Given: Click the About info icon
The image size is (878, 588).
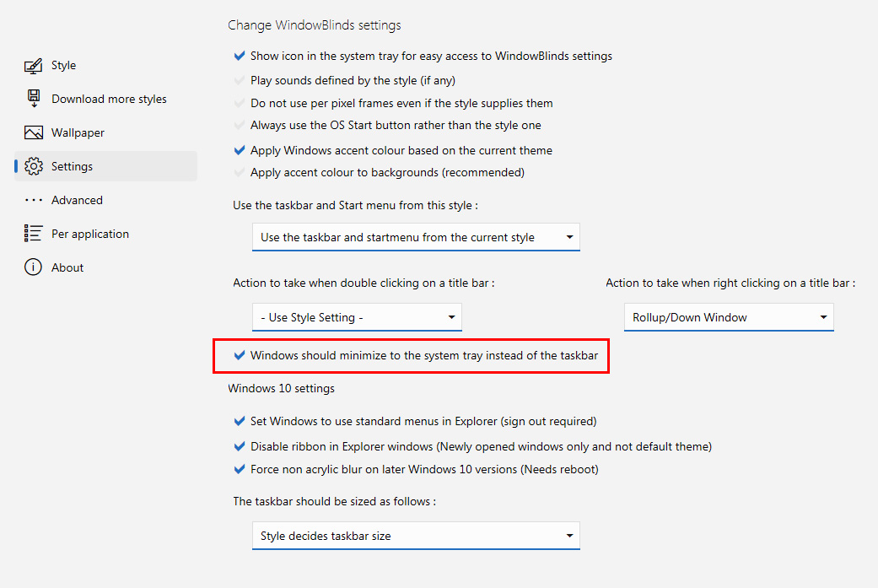Looking at the screenshot, I should 34,267.
